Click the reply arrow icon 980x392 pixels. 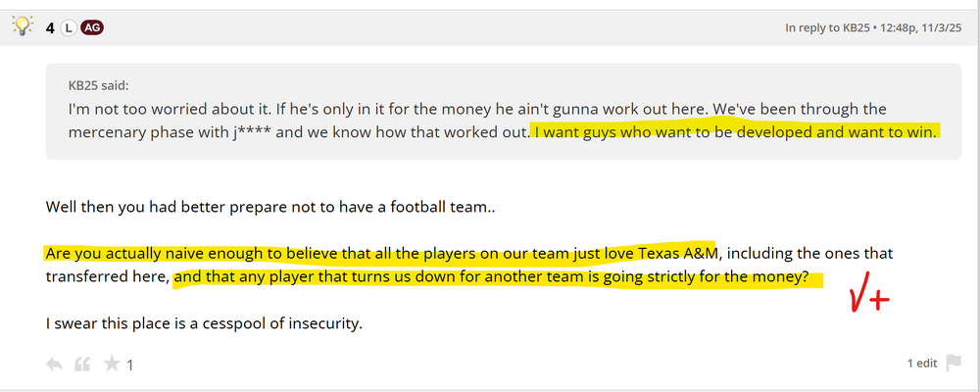pos(55,365)
